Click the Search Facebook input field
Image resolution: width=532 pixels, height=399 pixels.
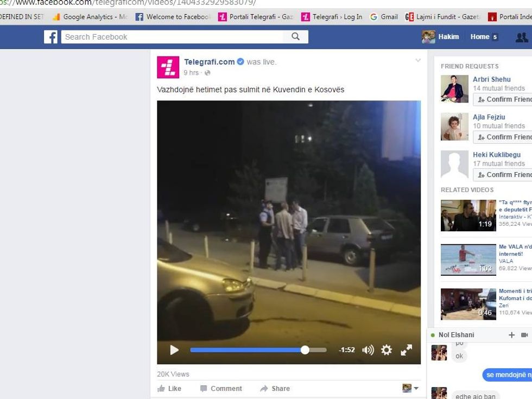173,37
